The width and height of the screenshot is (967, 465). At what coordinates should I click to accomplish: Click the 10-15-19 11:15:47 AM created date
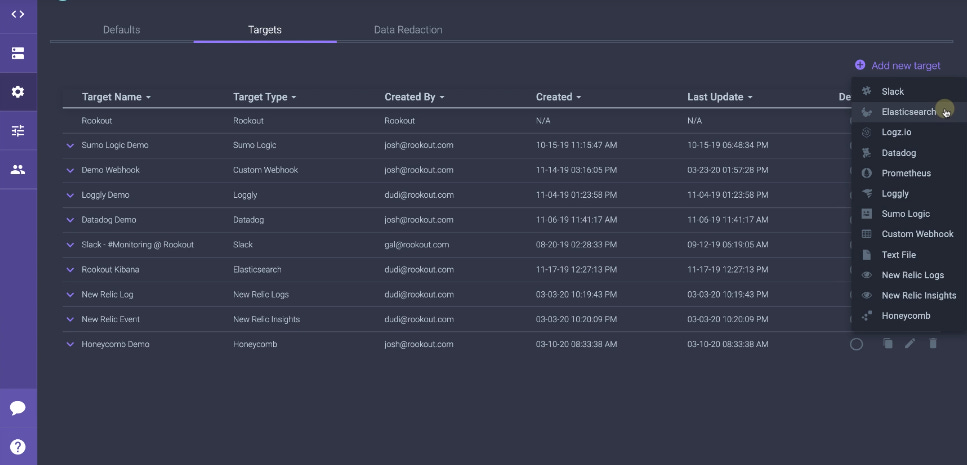[x=577, y=145]
